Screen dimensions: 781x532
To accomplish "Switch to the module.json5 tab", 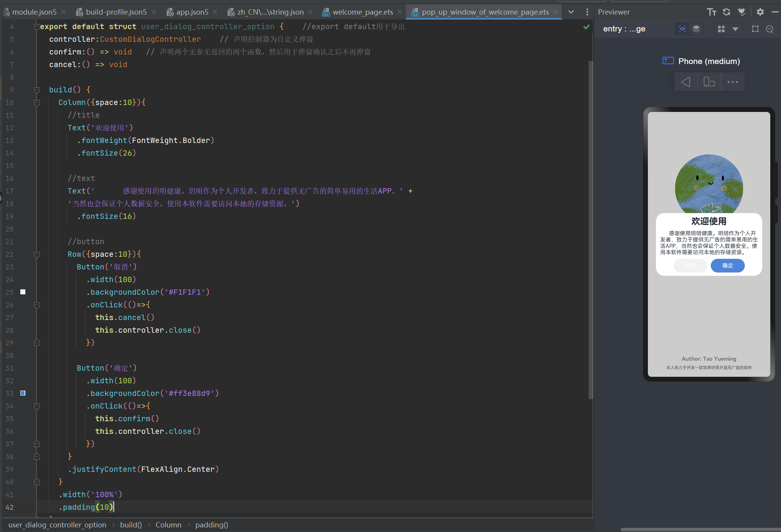I will tap(34, 12).
